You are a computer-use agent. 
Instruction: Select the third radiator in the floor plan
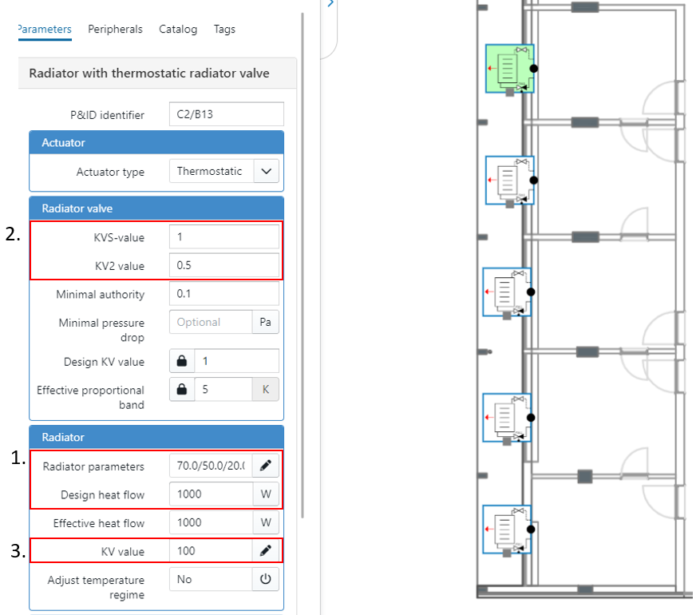click(x=508, y=292)
